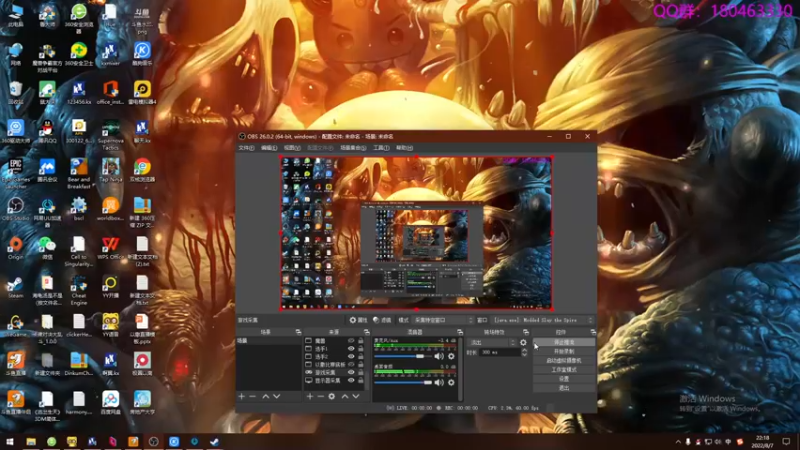
Task: Toggle lock for 选手1 source
Action: [x=361, y=348]
